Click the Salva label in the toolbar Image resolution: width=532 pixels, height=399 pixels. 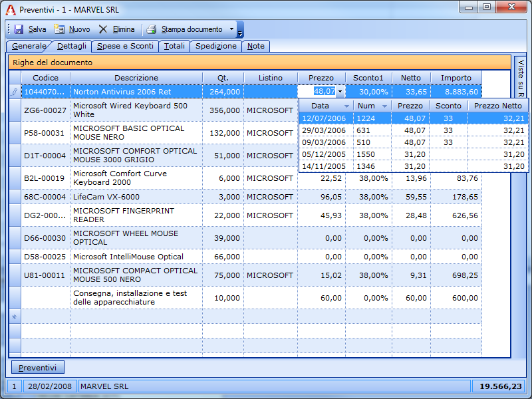pos(37,29)
